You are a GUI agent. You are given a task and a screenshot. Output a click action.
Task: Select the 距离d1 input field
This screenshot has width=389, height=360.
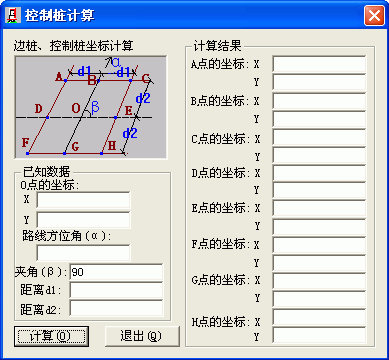(x=116, y=290)
